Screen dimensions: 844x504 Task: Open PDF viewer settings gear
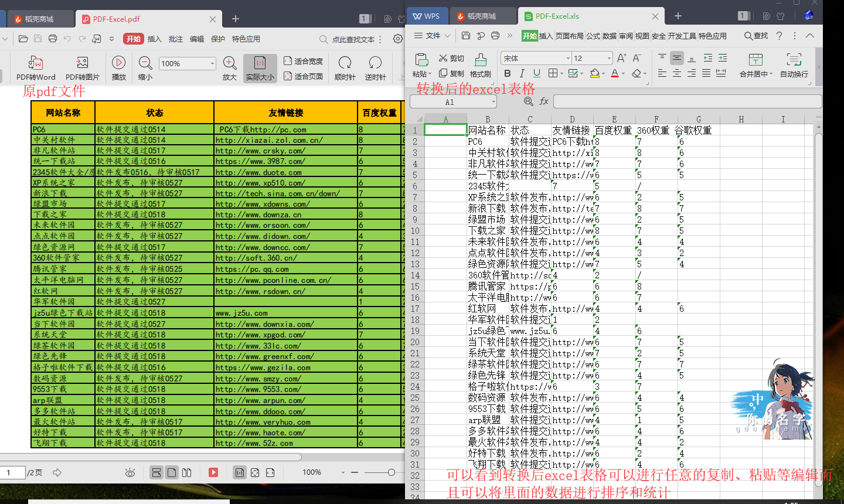[x=398, y=39]
